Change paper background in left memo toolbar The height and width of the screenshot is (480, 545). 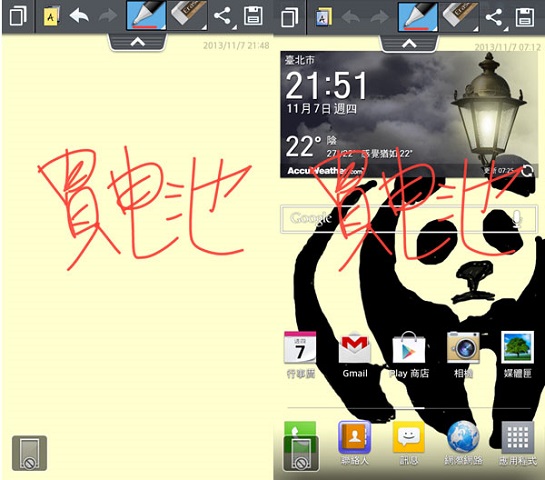tap(51, 16)
